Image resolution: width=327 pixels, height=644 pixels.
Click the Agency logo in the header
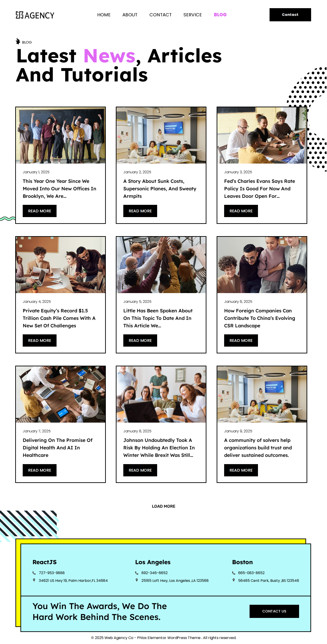(35, 15)
